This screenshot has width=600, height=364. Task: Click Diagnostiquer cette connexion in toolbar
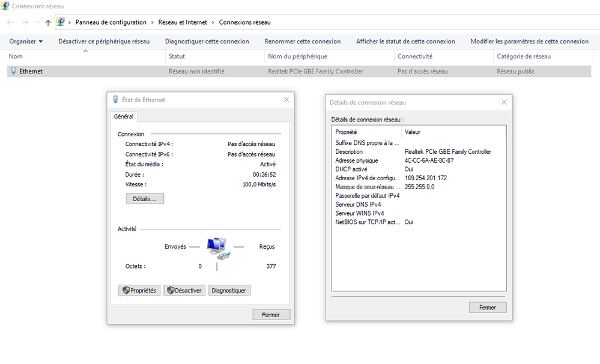(x=207, y=41)
